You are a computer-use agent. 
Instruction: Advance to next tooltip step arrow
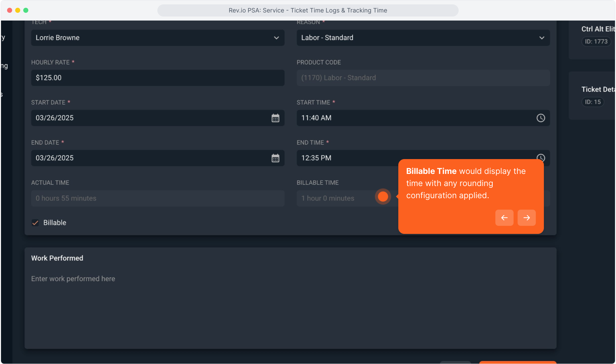(x=526, y=218)
